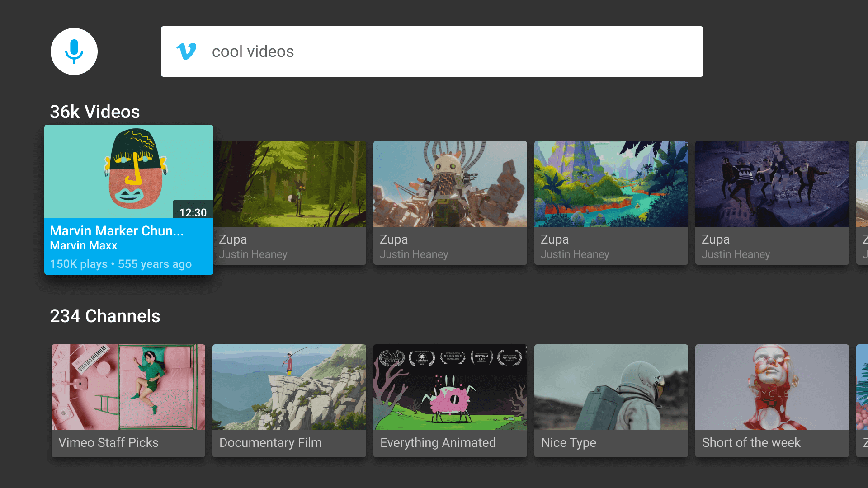Select the '36k Videos' row header
The image size is (868, 488).
coord(95,112)
